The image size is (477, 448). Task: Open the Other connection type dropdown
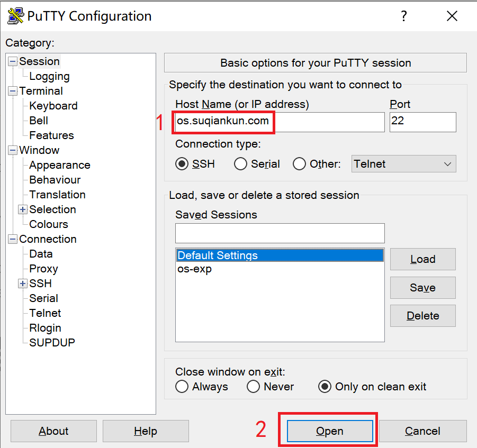coord(447,164)
